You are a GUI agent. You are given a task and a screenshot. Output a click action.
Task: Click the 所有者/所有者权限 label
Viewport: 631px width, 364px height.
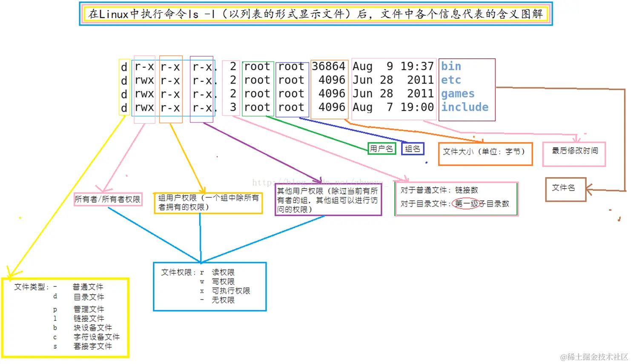pos(108,200)
